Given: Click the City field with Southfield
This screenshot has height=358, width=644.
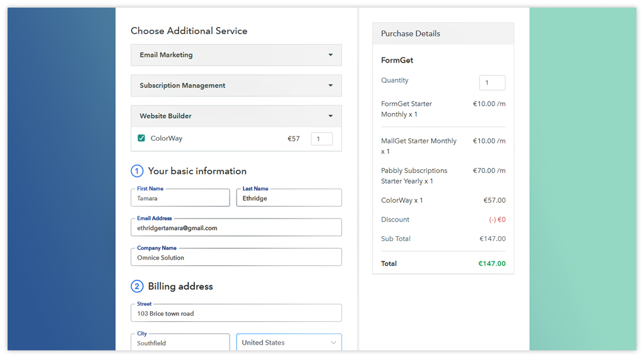Looking at the screenshot, I should [x=180, y=342].
